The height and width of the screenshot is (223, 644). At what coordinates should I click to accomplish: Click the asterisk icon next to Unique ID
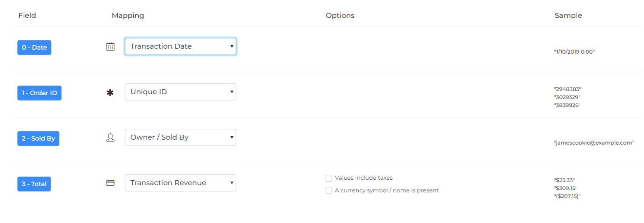(x=110, y=93)
